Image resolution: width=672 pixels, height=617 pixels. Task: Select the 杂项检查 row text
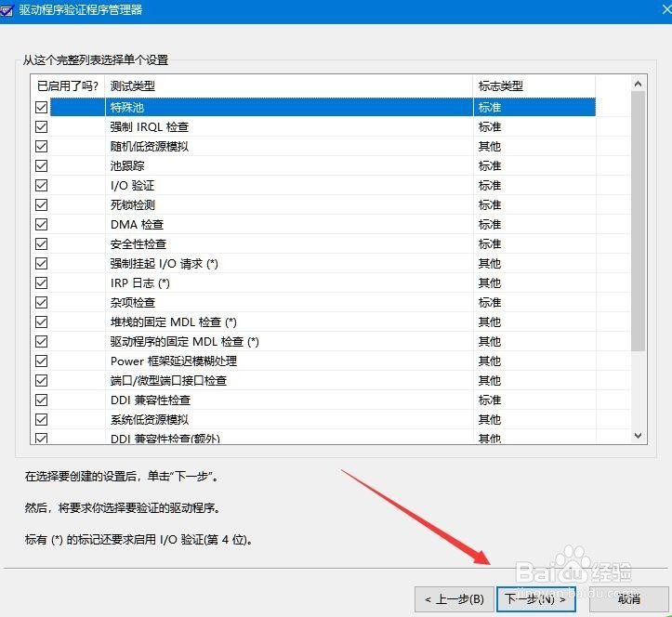click(133, 303)
